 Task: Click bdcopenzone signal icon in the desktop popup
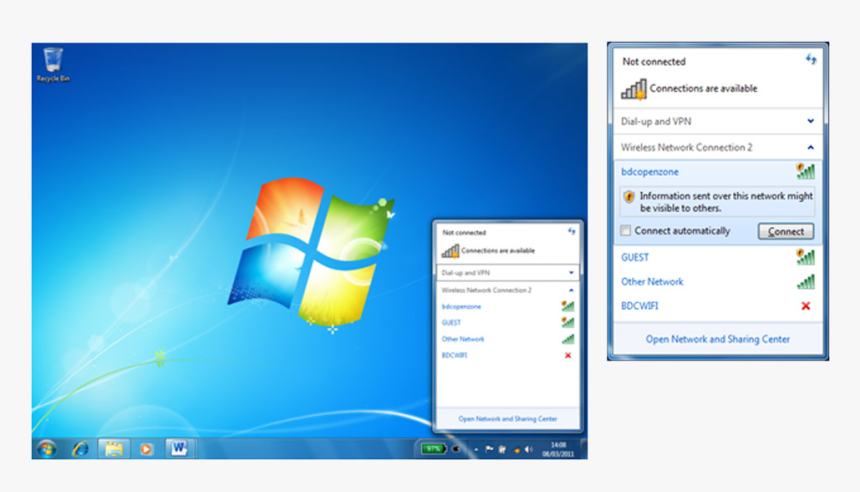[568, 306]
